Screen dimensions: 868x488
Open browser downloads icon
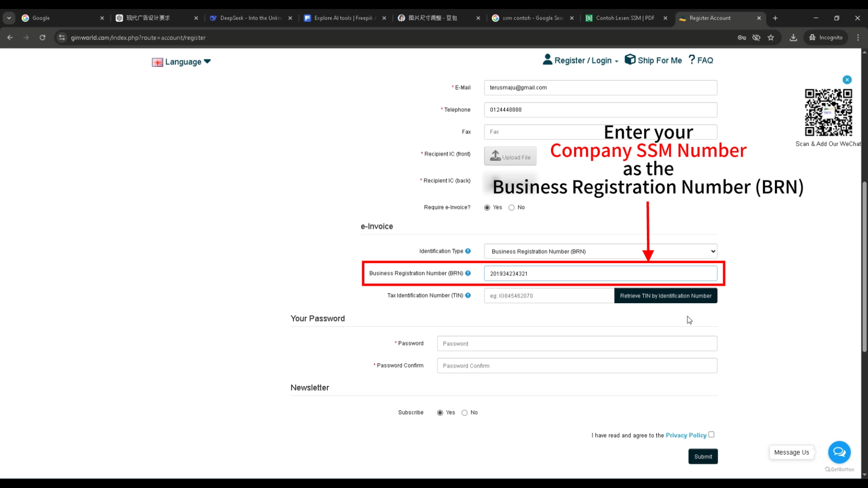click(x=793, y=38)
